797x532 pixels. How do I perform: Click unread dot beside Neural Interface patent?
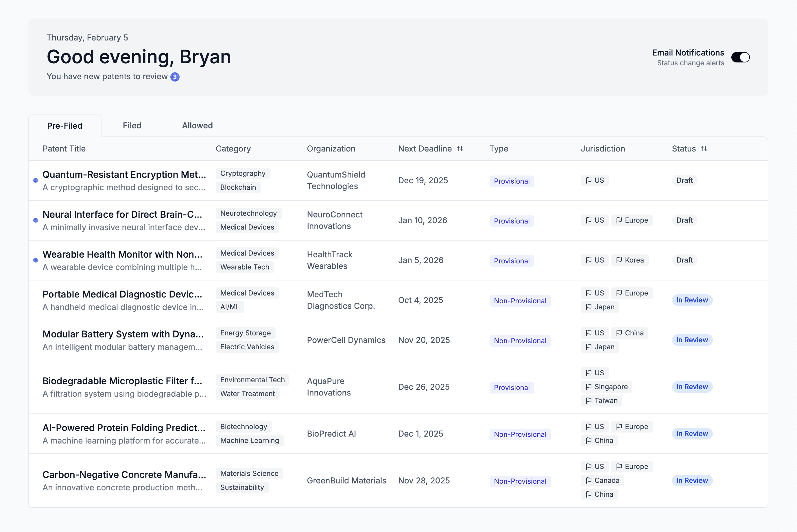click(x=36, y=221)
